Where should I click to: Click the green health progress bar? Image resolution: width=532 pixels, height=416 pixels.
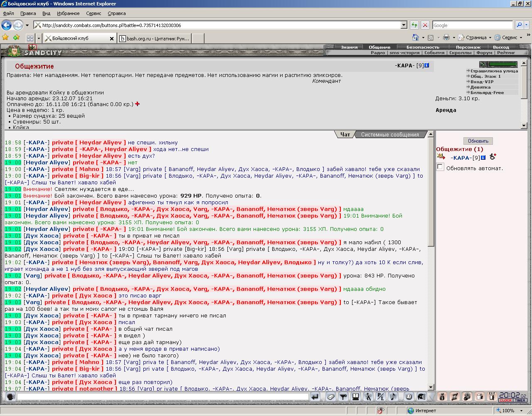point(503,64)
